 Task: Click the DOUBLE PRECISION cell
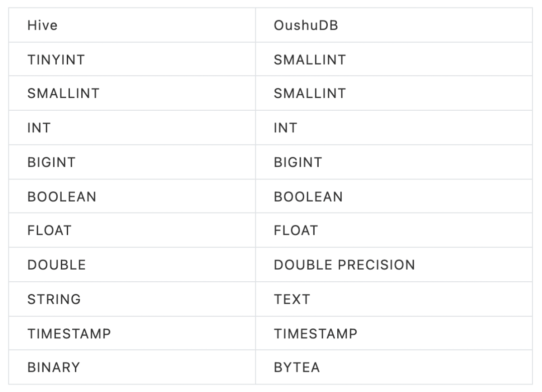point(344,265)
